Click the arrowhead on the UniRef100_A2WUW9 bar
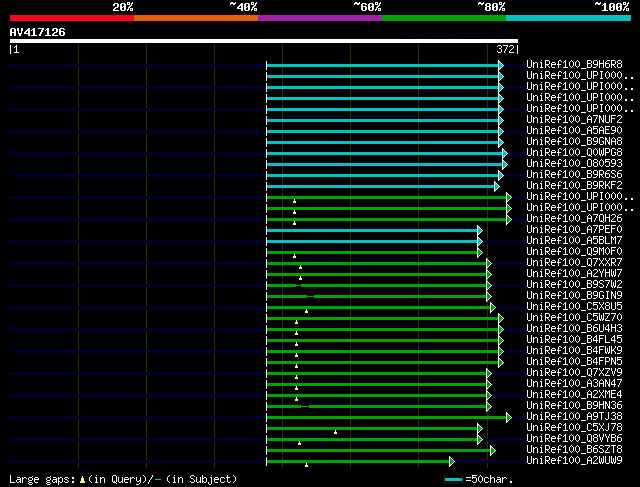 (452, 461)
